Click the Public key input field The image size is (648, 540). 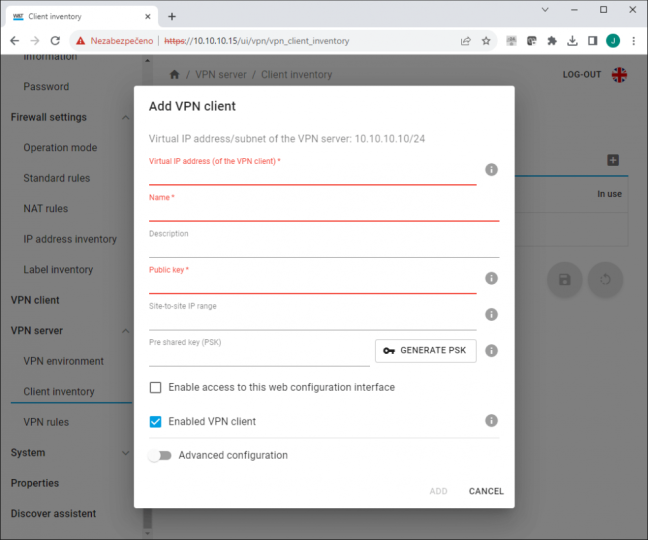(312, 285)
